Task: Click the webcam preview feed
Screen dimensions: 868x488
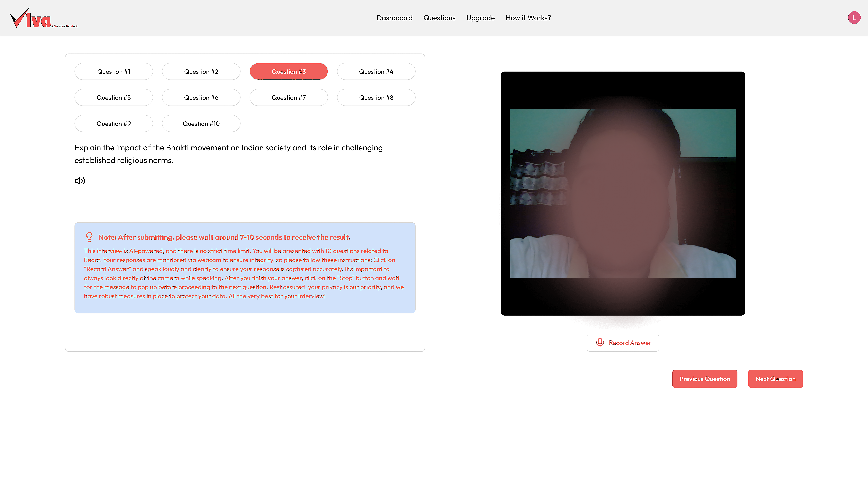Action: coord(623,193)
